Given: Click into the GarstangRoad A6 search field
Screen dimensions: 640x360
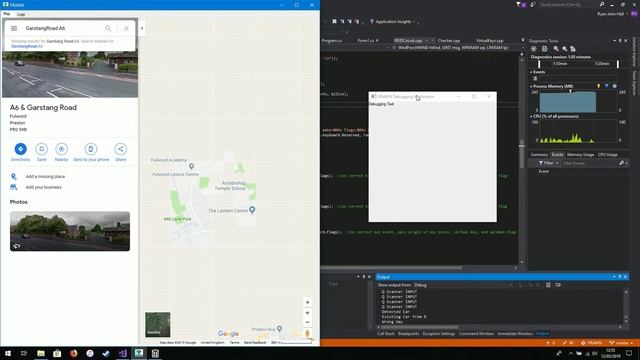Looking at the screenshot, I should [x=61, y=28].
